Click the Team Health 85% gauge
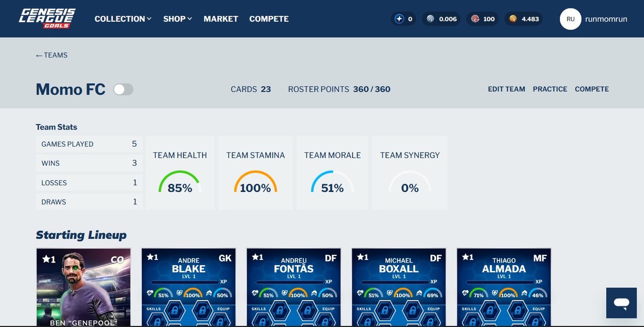The width and height of the screenshot is (644, 327). [180, 182]
